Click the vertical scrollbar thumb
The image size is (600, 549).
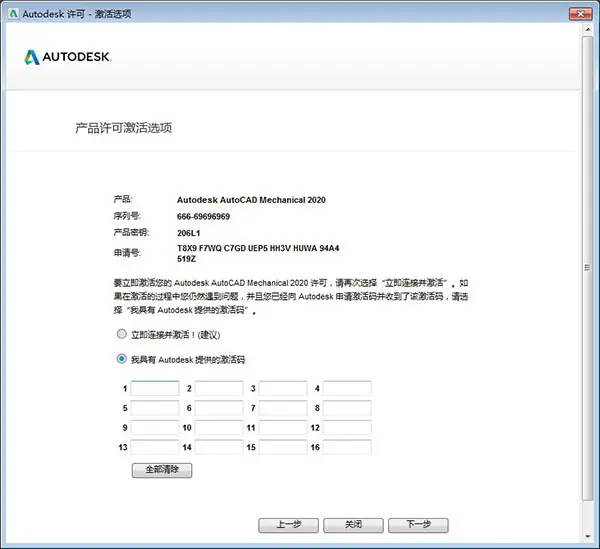[588, 268]
